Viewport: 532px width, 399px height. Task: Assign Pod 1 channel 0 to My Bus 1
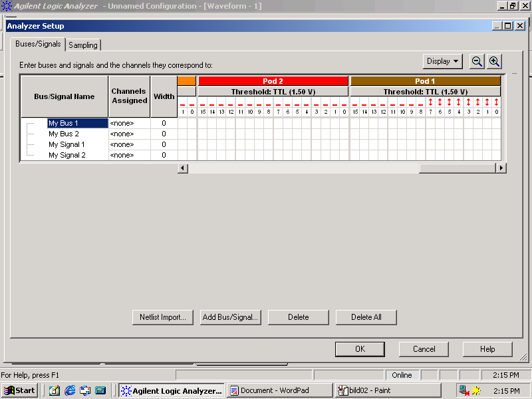496,123
